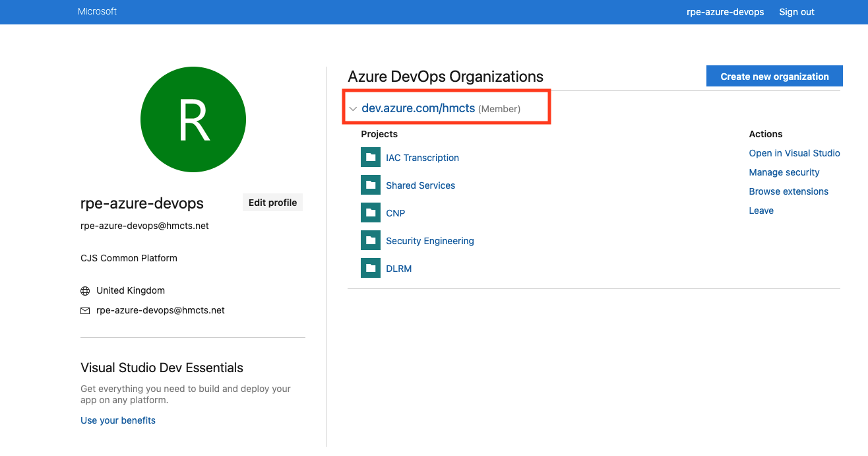Open the dev.azure.com/hmcts organization link
The width and height of the screenshot is (868, 456).
point(418,108)
